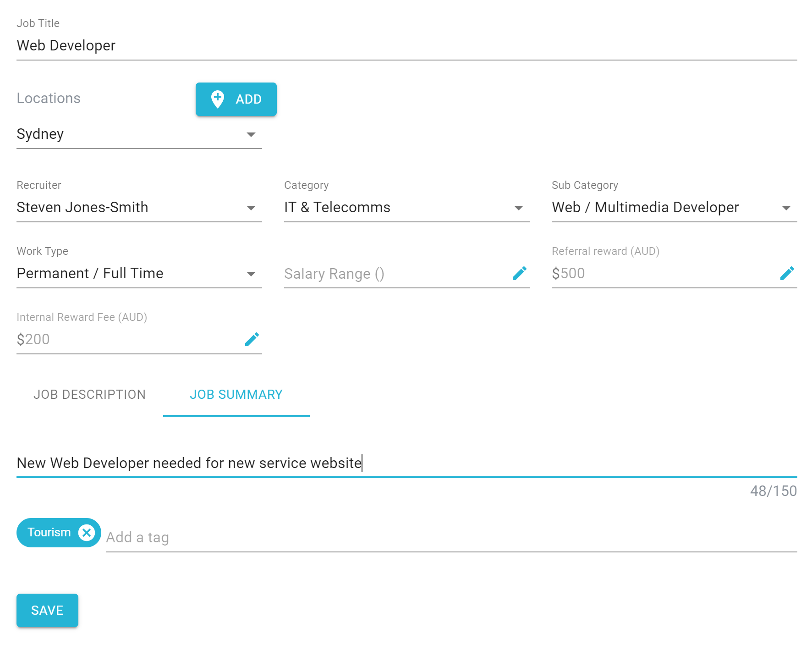Click the job summary text field
Screen dimensions: 812x645
pyautogui.click(x=407, y=463)
